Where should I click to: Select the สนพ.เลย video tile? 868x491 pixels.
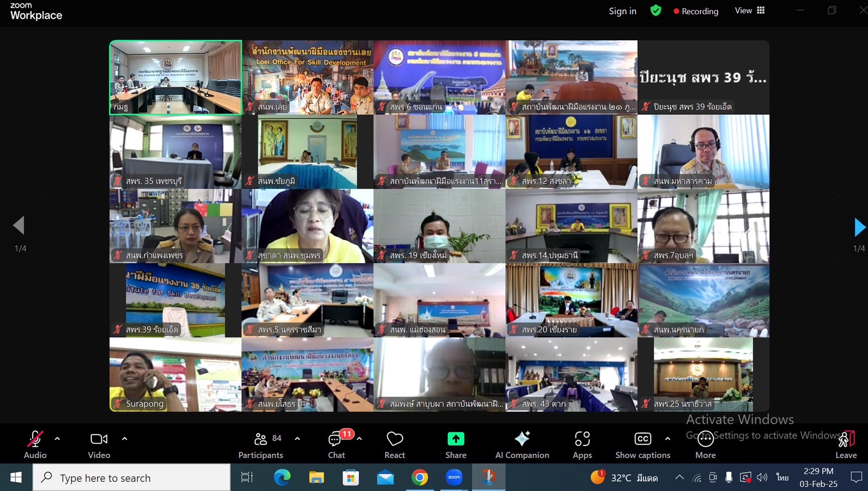point(307,77)
